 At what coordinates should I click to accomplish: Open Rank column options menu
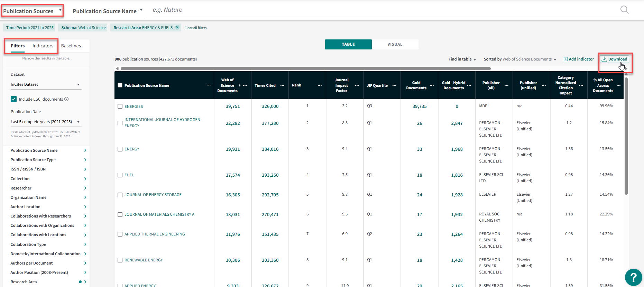pyautogui.click(x=320, y=85)
